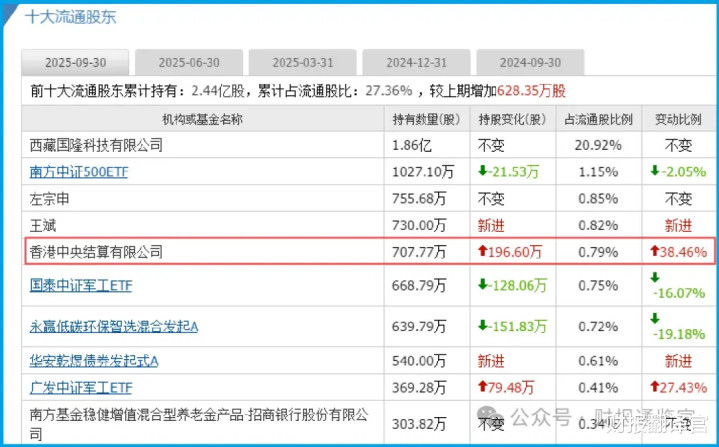Click the 1.86亿 holding value
The width and height of the screenshot is (719, 447).
412,145
